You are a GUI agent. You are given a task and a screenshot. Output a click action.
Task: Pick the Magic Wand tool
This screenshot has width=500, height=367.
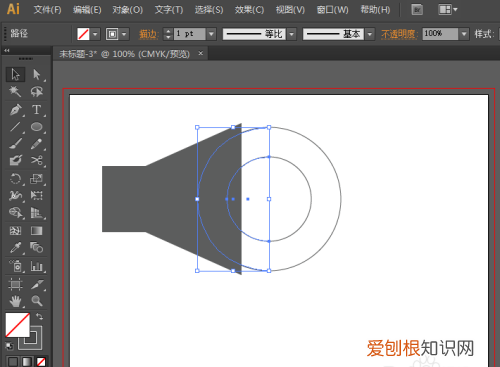pos(15,91)
